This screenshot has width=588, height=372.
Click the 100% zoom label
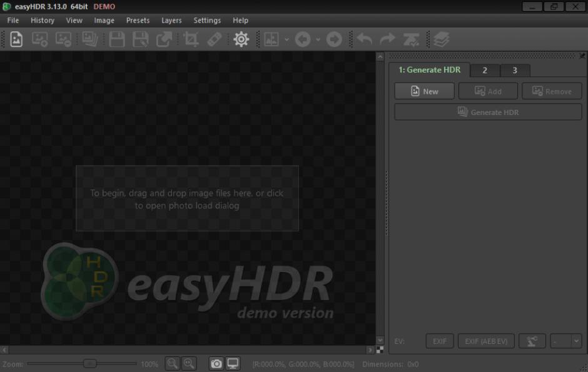point(150,364)
